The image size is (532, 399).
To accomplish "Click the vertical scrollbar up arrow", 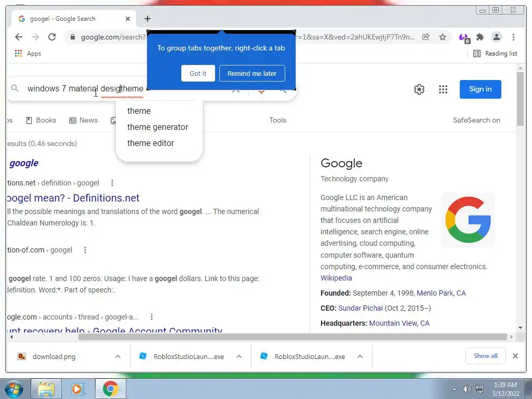I will [520, 69].
